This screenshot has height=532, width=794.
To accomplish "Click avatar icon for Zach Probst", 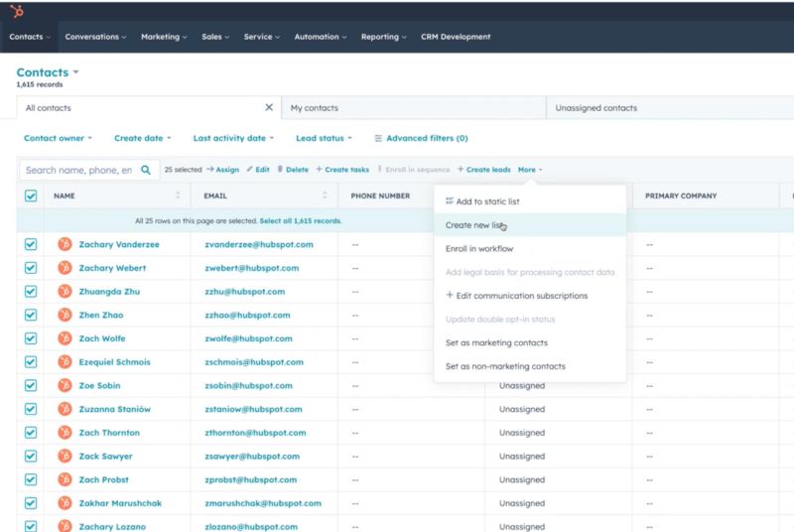I will tap(65, 479).
